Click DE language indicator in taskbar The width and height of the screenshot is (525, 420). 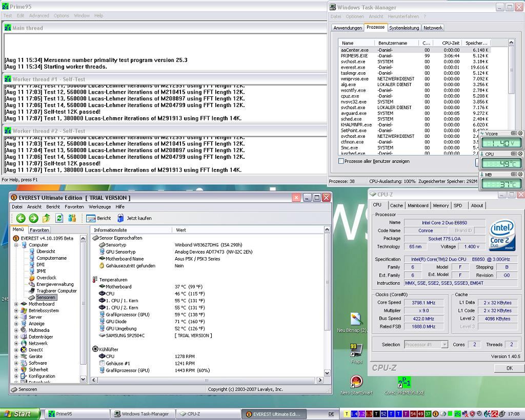coord(331,414)
